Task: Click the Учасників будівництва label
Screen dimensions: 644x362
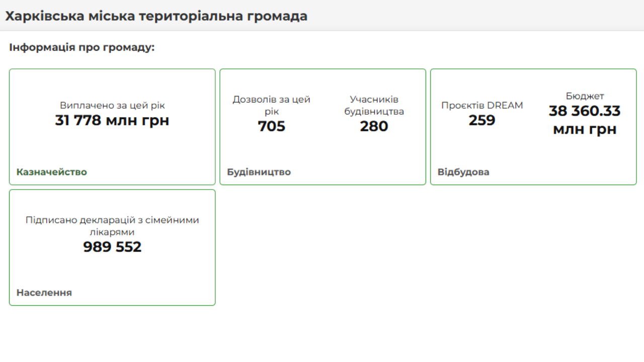Action: coord(374,105)
